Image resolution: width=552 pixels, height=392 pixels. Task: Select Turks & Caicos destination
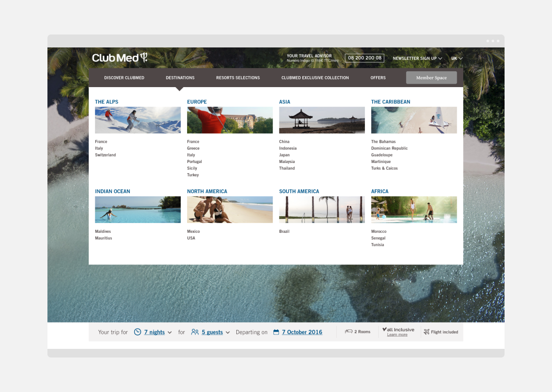tap(384, 168)
